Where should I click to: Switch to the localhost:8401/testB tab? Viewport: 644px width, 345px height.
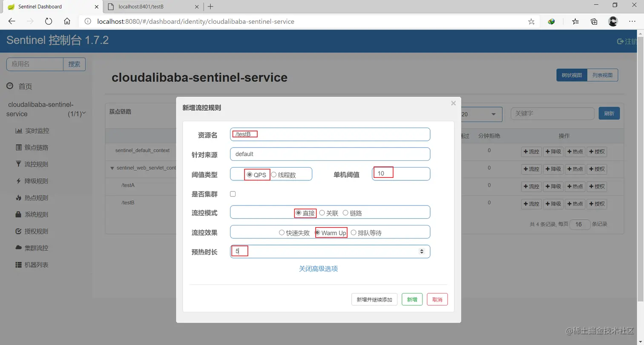(x=153, y=6)
